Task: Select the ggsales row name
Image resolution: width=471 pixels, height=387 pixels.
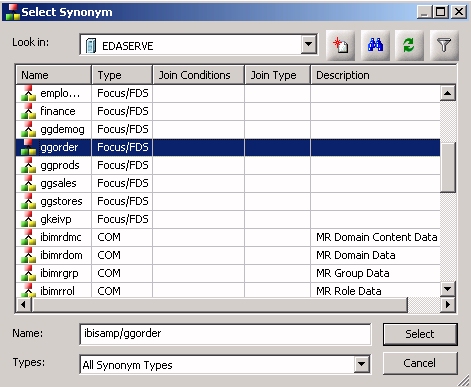Action: point(58,183)
